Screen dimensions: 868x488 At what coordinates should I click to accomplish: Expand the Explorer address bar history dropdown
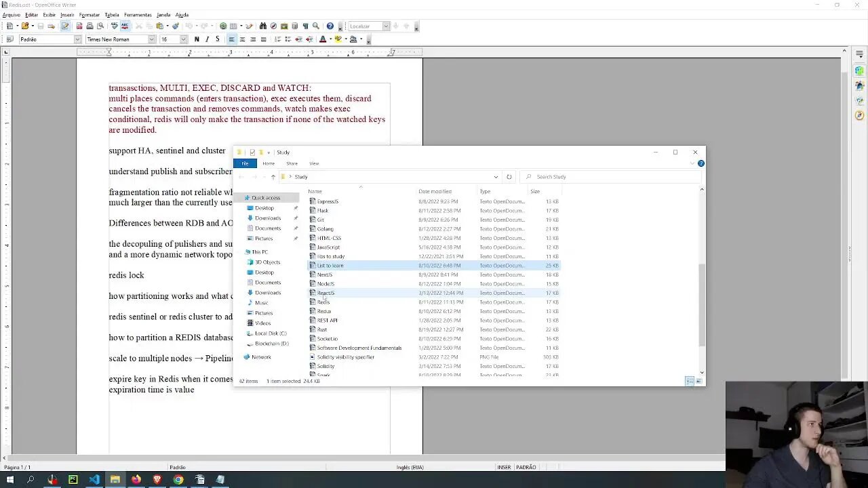496,177
